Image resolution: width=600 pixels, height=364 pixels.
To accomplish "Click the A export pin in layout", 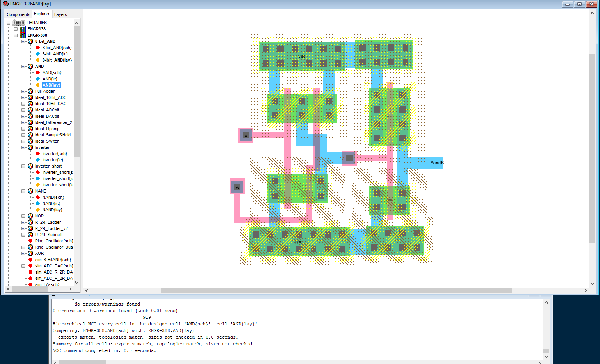I will point(237,187).
